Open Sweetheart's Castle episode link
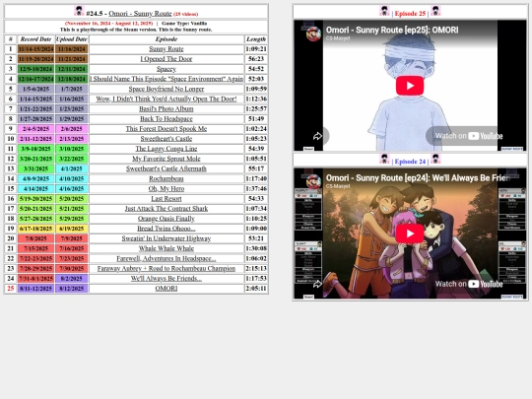This screenshot has height=399, width=532. 166,139
